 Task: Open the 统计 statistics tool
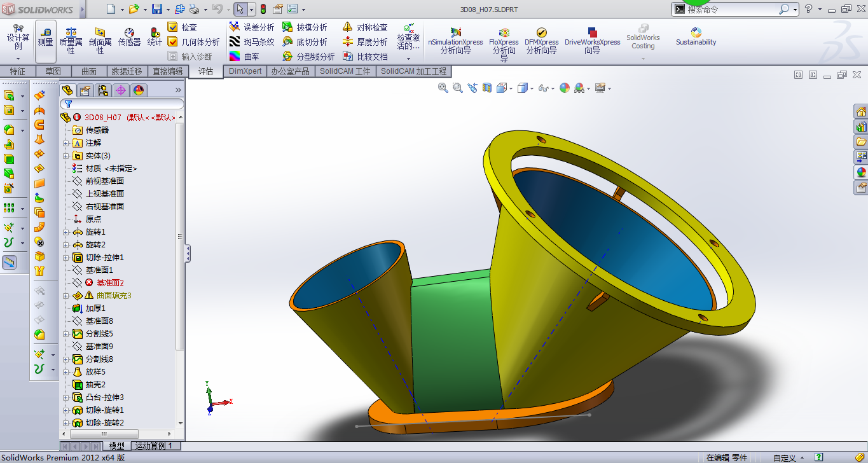pyautogui.click(x=155, y=37)
